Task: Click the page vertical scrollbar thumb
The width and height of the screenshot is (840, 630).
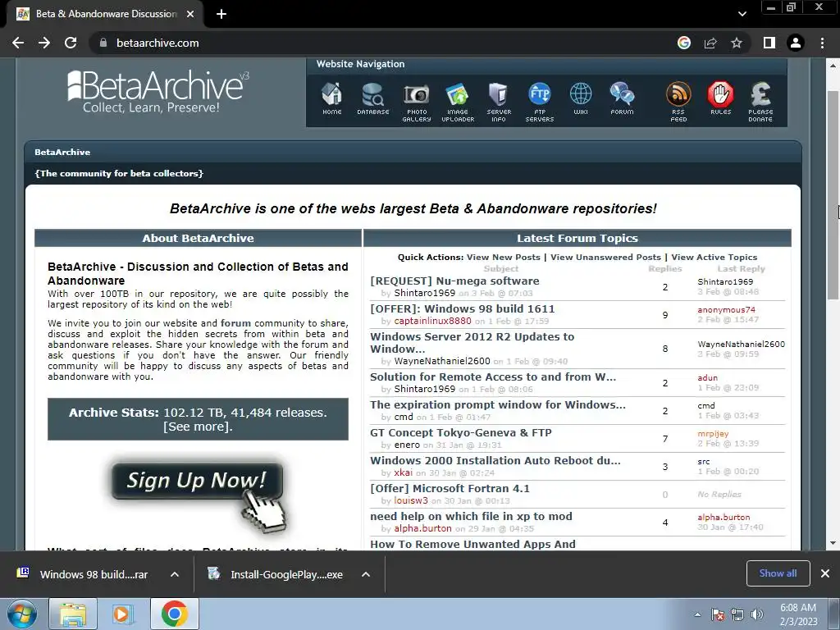Action: pyautogui.click(x=833, y=195)
